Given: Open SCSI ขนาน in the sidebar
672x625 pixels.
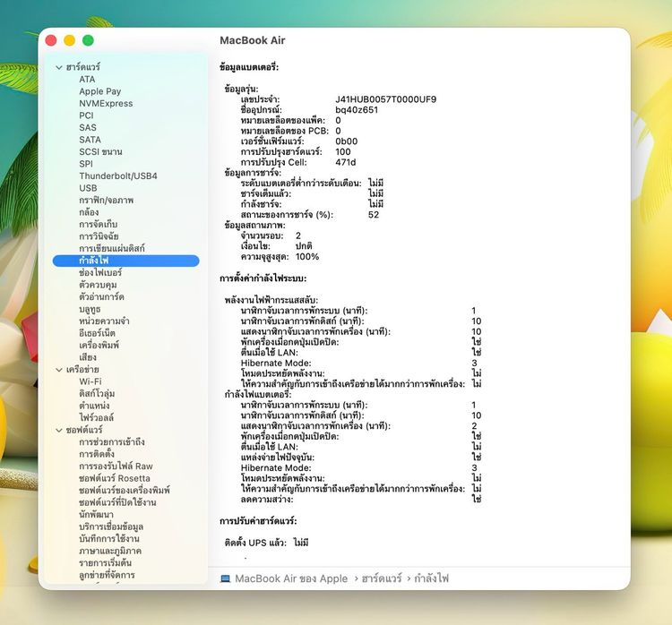Looking at the screenshot, I should click(x=100, y=151).
